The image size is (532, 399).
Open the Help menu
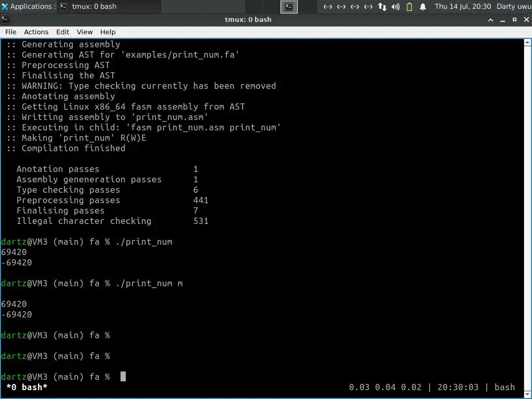click(108, 32)
